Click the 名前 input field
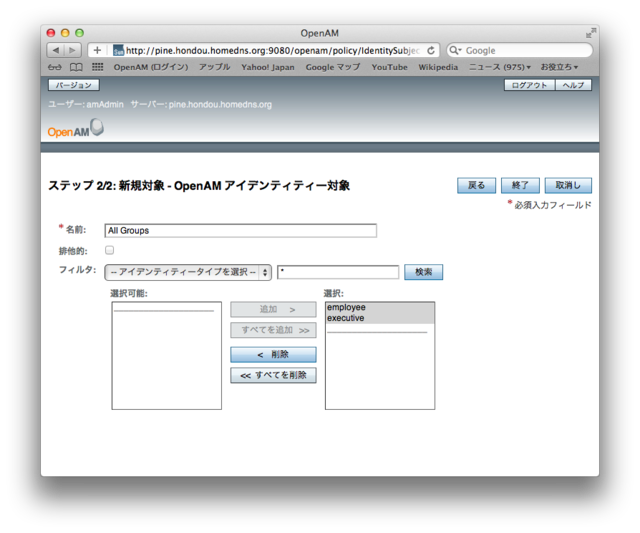Viewport: 640px width, 533px height. pyautogui.click(x=240, y=230)
